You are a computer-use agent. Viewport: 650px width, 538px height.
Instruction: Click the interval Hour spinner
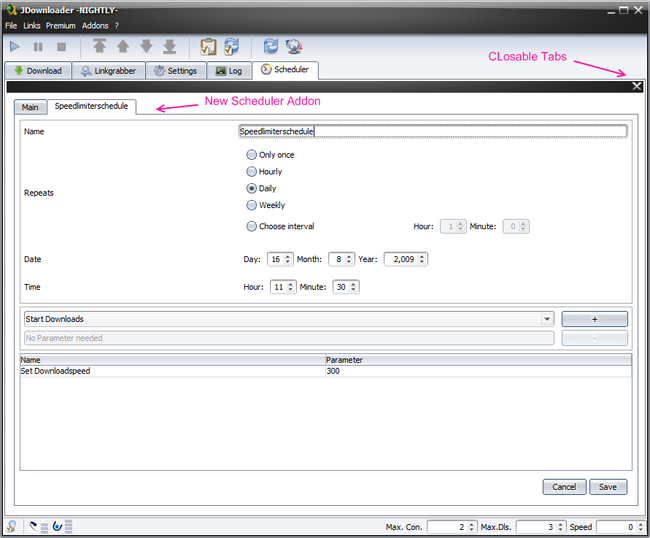(453, 226)
